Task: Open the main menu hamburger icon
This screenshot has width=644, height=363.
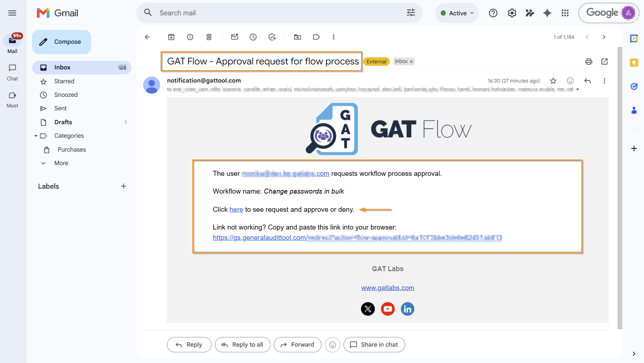Action: tap(12, 13)
